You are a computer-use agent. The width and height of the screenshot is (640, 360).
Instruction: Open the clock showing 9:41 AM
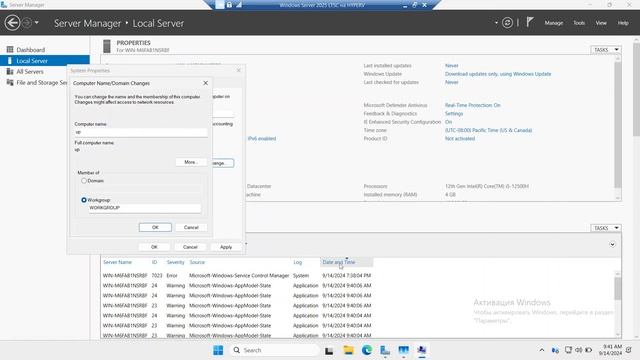[x=610, y=350]
